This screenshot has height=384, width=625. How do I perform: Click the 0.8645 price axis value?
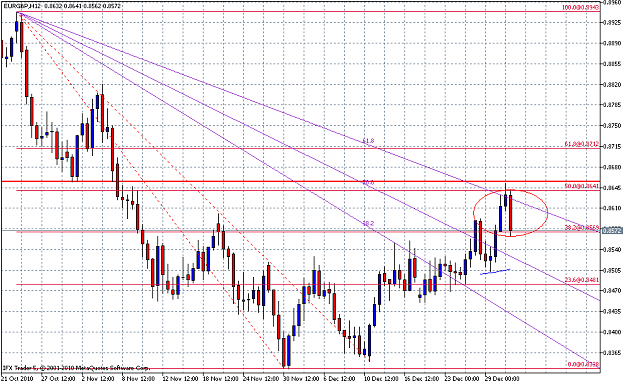(x=613, y=187)
